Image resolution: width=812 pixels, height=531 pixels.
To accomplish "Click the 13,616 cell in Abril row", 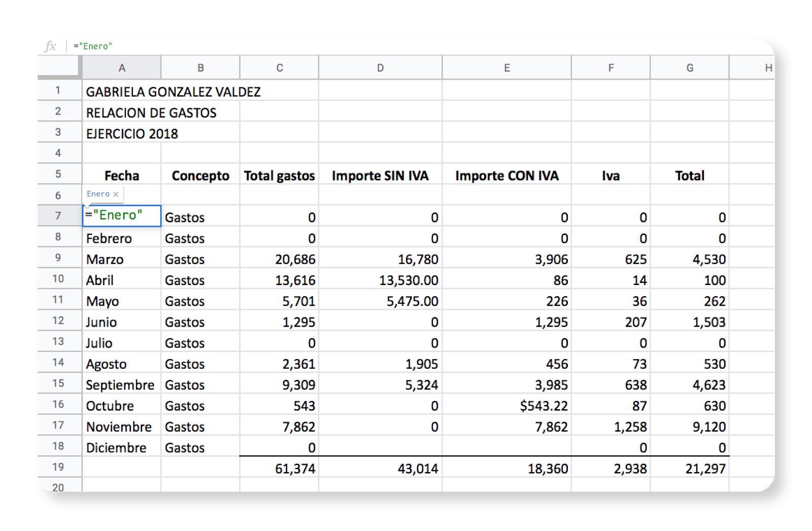I will pos(279,280).
